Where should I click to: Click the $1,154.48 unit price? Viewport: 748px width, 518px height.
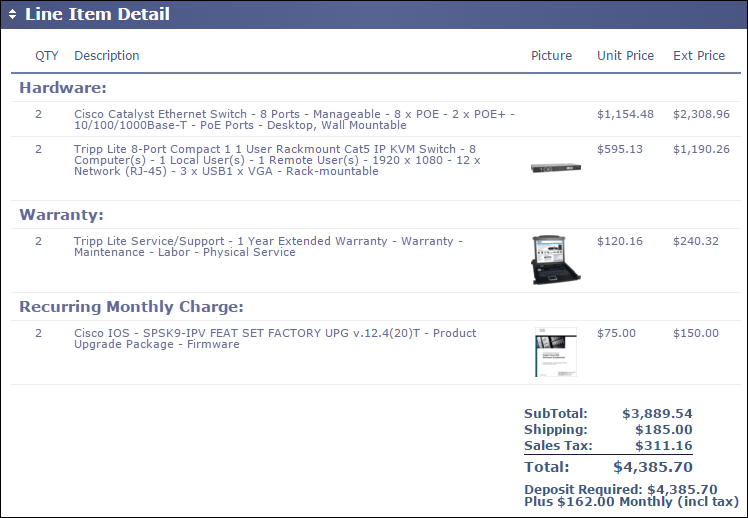tap(625, 114)
